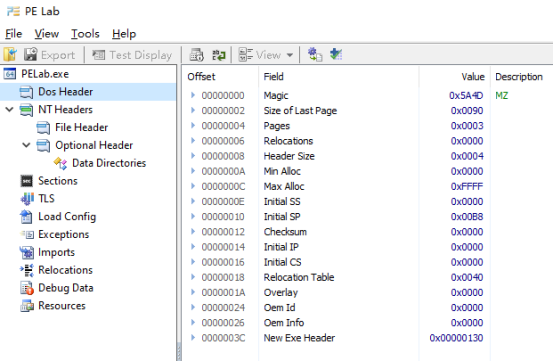Click the Data Directories icon

click(x=60, y=163)
